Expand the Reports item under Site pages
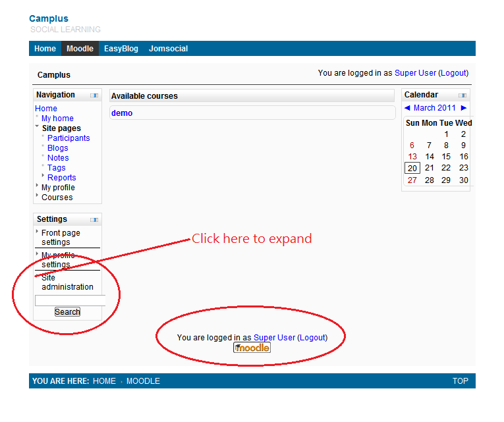Screen dimensions: 504x422 (61, 178)
